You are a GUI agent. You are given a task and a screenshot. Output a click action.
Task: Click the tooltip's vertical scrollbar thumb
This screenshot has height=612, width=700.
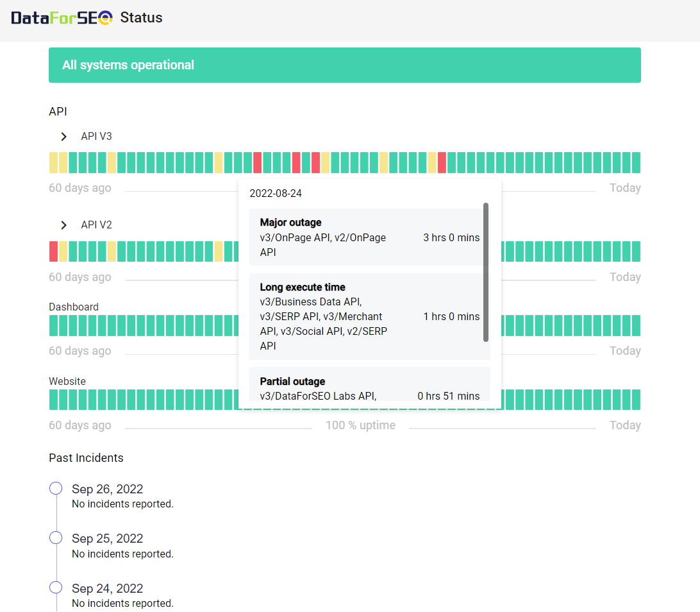(x=486, y=273)
